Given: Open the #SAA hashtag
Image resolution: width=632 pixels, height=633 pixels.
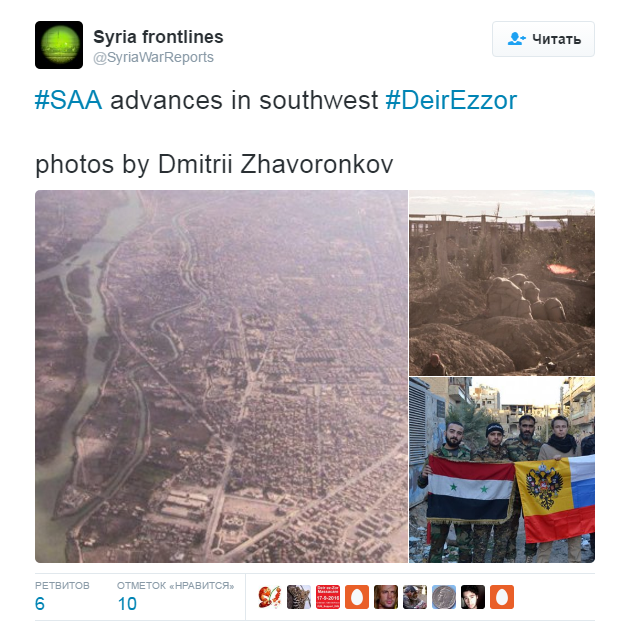Looking at the screenshot, I should (x=68, y=100).
